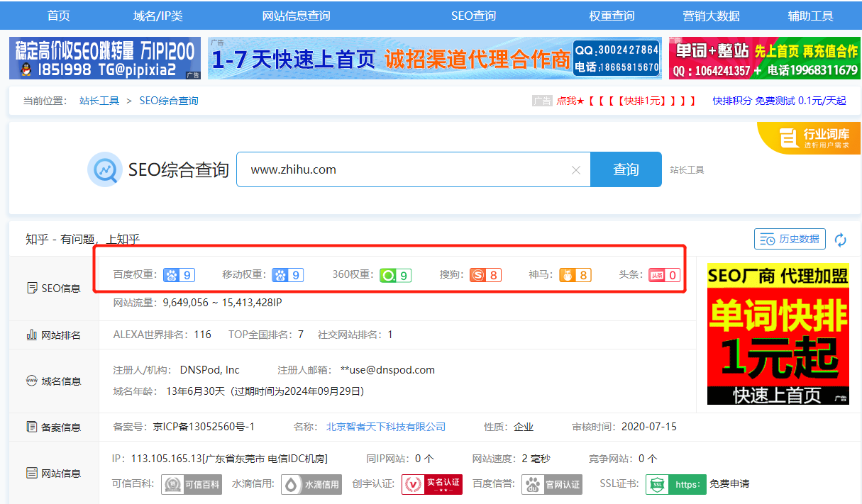Click the Sogou weight badge
The height and width of the screenshot is (504, 862).
pyautogui.click(x=486, y=275)
